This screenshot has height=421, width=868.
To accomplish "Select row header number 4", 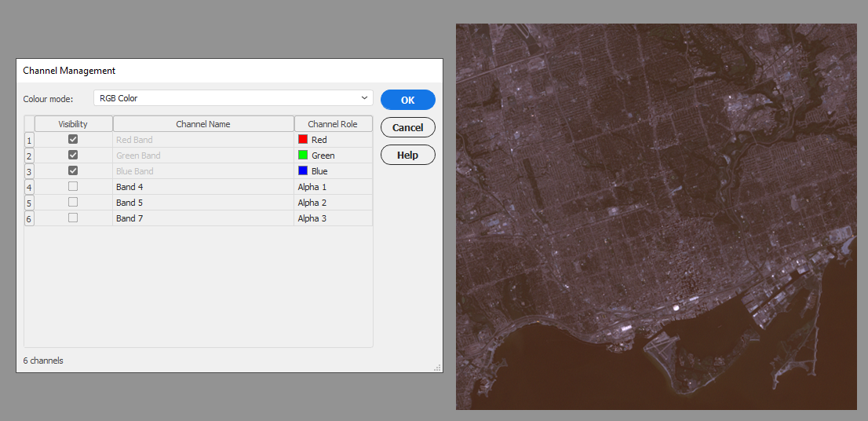I will click(29, 187).
